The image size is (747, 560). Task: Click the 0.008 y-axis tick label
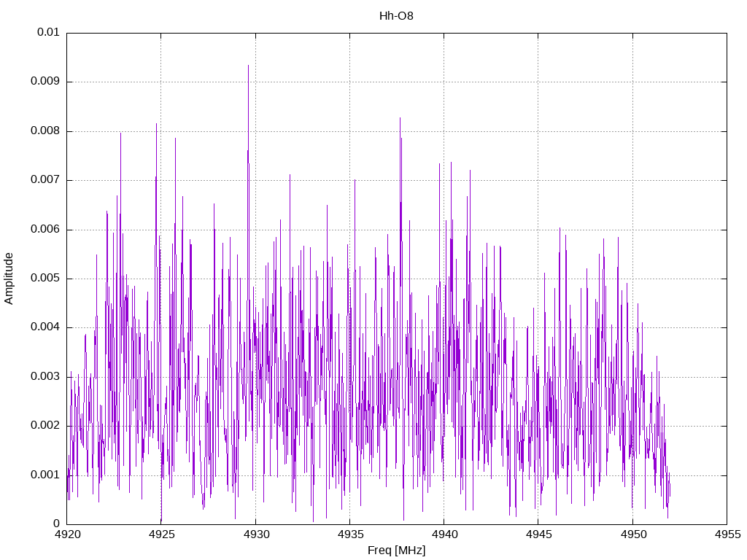pos(45,131)
